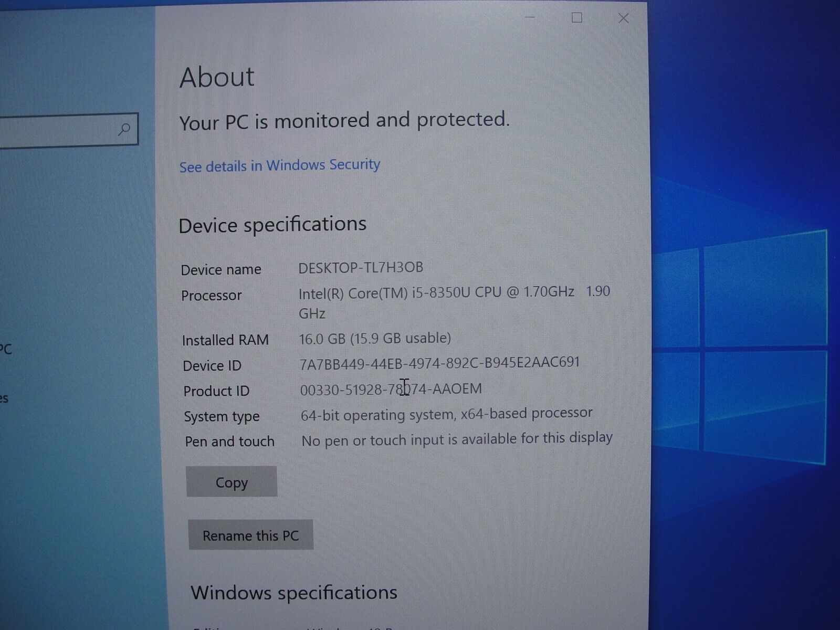Viewport: 840px width, 630px height.
Task: Select Device ID 7A7BB449-44EB-4974-892C-B945E2AAC691
Action: pyautogui.click(x=439, y=363)
